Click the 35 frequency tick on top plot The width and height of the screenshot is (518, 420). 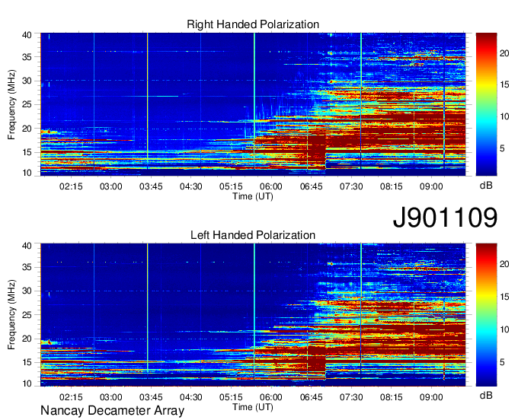tap(27, 57)
